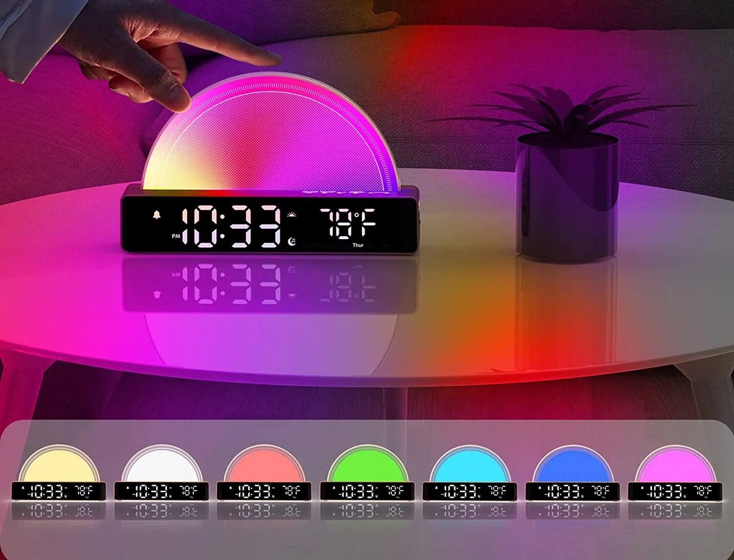
Task: Select the coral red lamp variant
Action: coord(264,465)
